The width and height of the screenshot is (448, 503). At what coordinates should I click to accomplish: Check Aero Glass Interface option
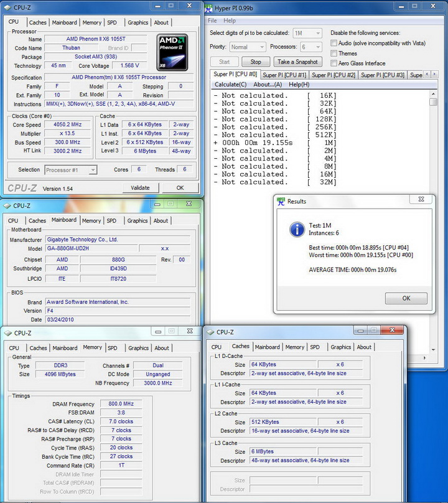(334, 63)
